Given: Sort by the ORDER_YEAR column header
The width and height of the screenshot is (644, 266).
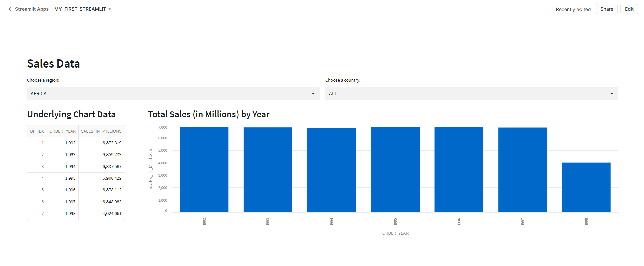Looking at the screenshot, I should 62,131.
